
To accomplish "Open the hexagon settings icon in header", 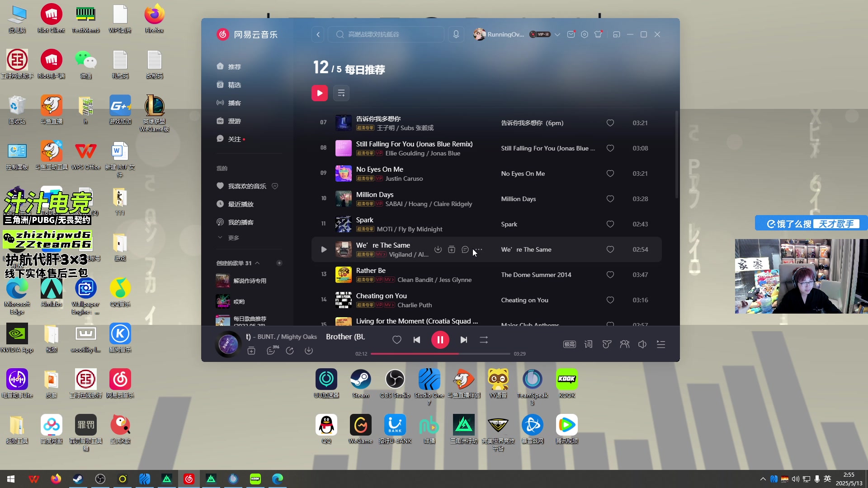I will point(585,34).
